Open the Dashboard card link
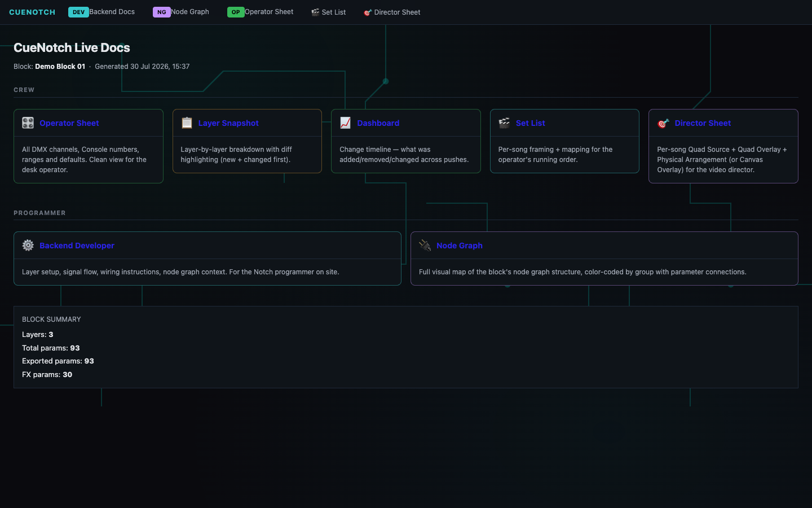The height and width of the screenshot is (508, 812). (x=378, y=123)
